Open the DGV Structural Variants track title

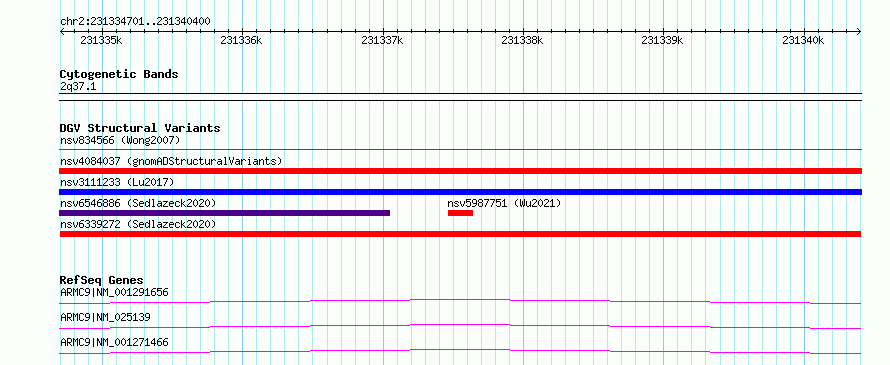click(140, 128)
